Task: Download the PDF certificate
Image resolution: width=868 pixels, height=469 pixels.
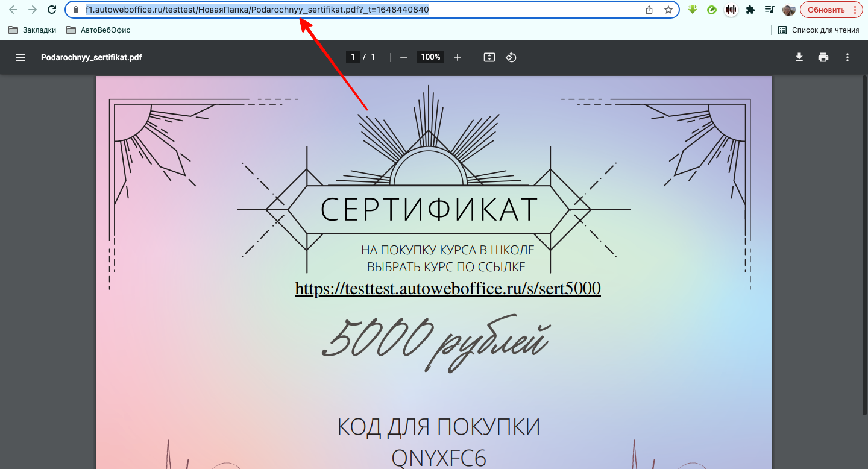Action: click(x=799, y=57)
